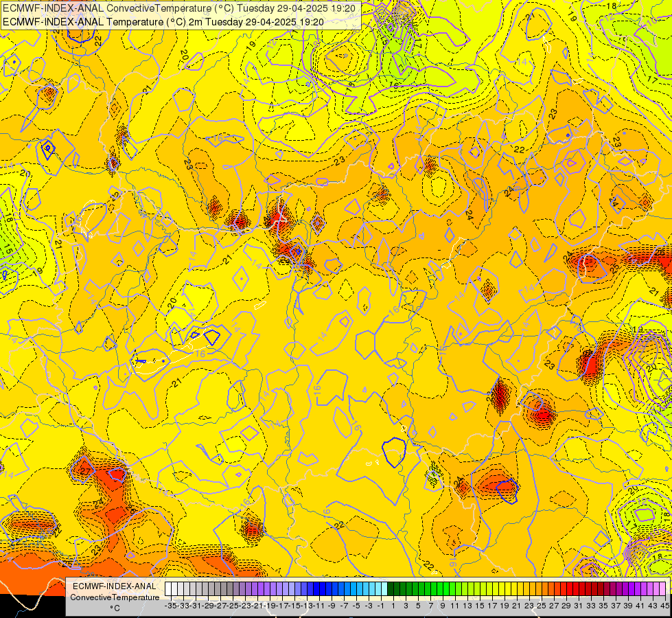Click legend tick label '21'
672x618 pixels.
pyautogui.click(x=517, y=606)
